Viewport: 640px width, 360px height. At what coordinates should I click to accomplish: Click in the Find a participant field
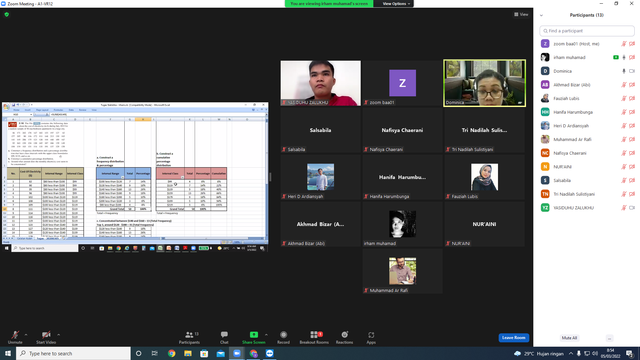click(587, 31)
